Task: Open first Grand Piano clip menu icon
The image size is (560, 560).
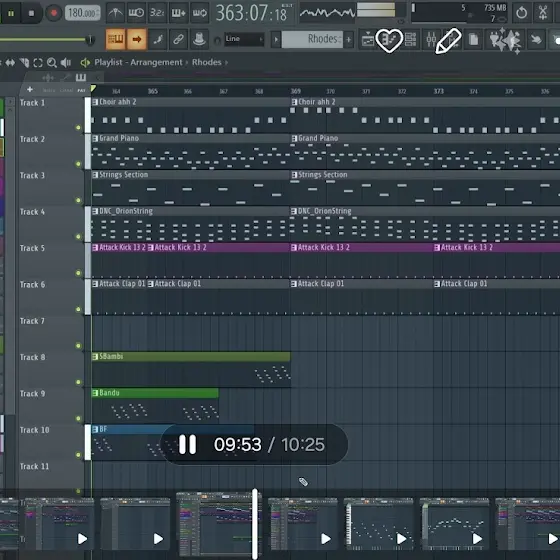Action: pyautogui.click(x=95, y=139)
